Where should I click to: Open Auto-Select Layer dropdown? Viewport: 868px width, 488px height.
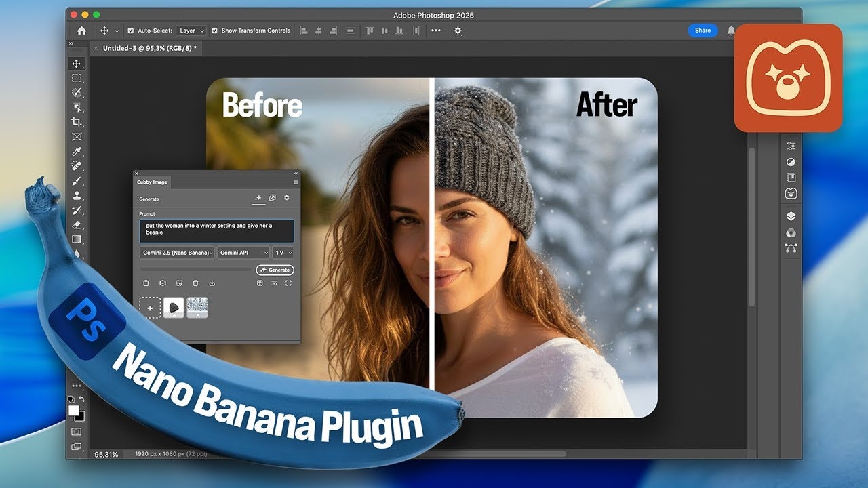192,30
